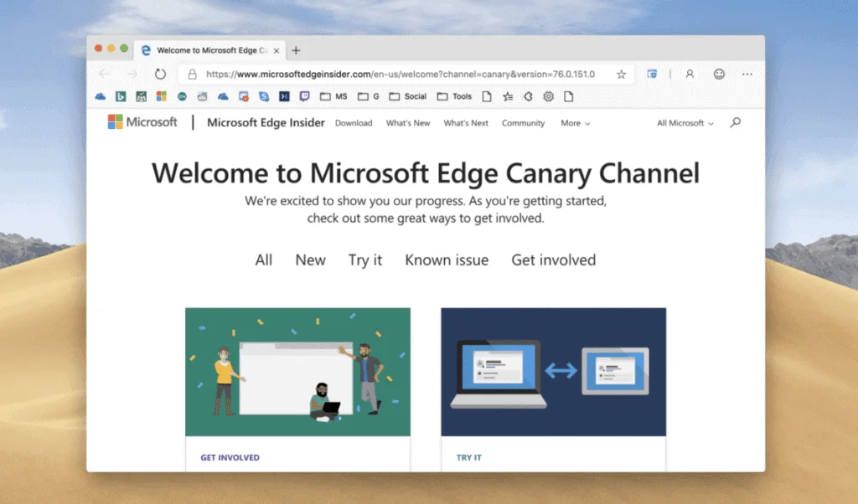Select the Known issue filter tab
This screenshot has height=504, width=858.
click(447, 260)
